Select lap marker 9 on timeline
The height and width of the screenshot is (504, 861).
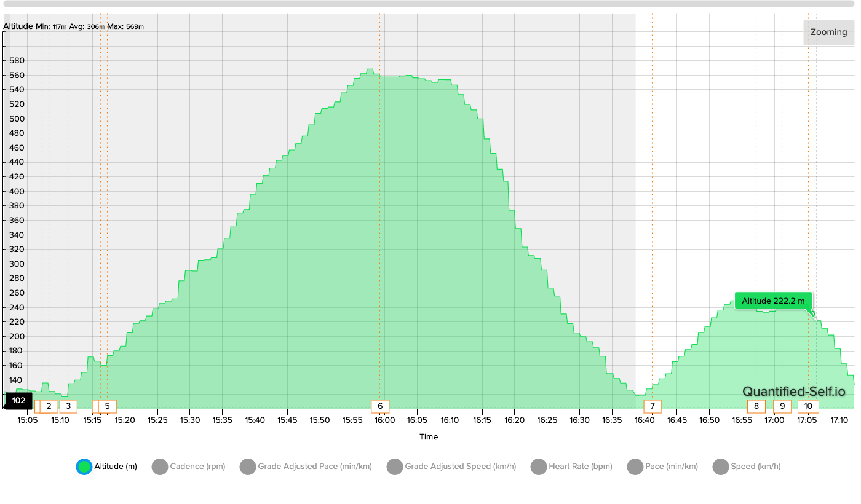click(x=782, y=406)
